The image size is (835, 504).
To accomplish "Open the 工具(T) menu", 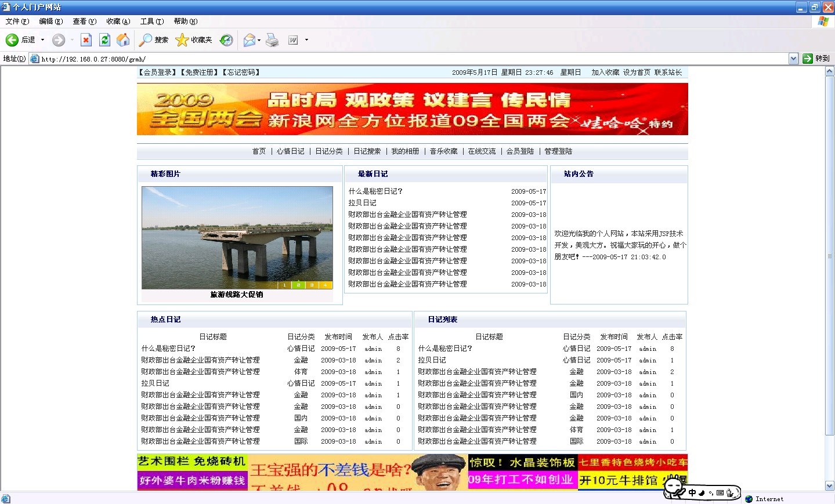I will (x=152, y=21).
